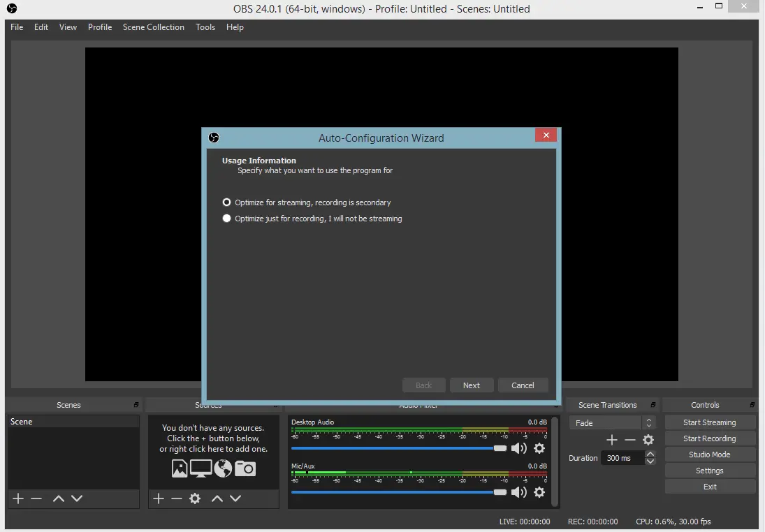
Task: Open the Help menu
Action: point(235,27)
